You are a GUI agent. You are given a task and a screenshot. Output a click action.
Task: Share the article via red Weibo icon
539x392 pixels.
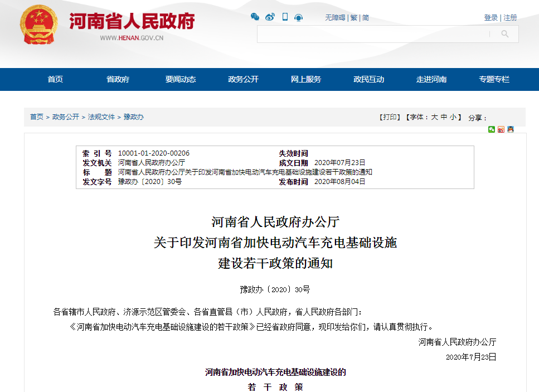(x=501, y=129)
